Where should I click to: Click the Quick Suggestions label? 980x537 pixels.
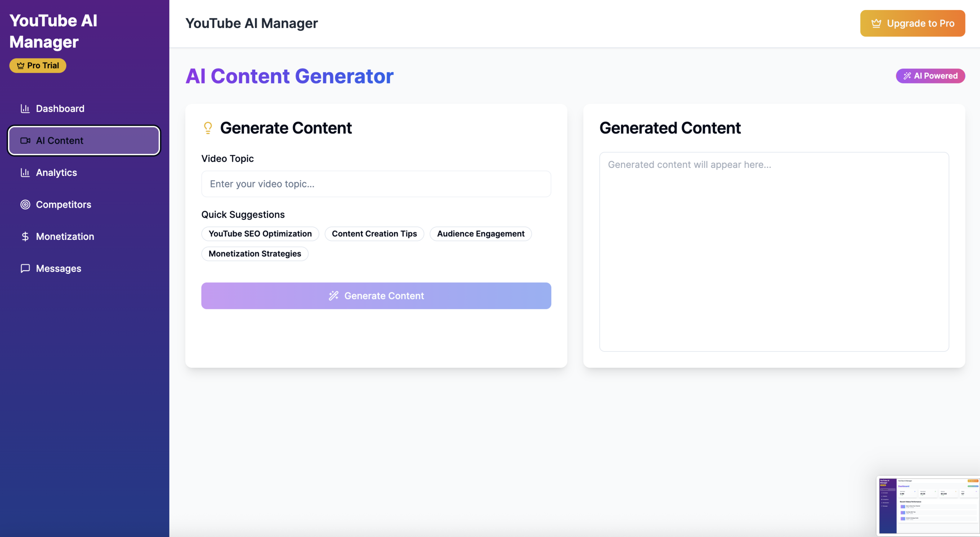coord(243,215)
